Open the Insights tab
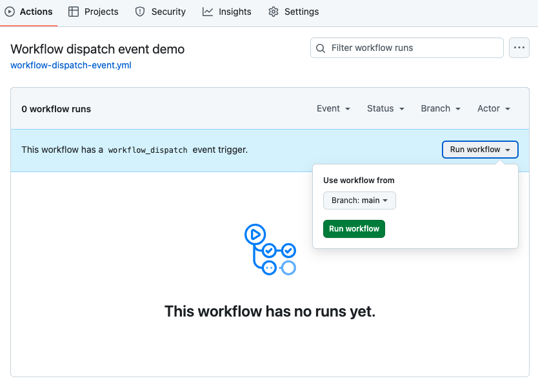The height and width of the screenshot is (392, 538). [x=227, y=12]
